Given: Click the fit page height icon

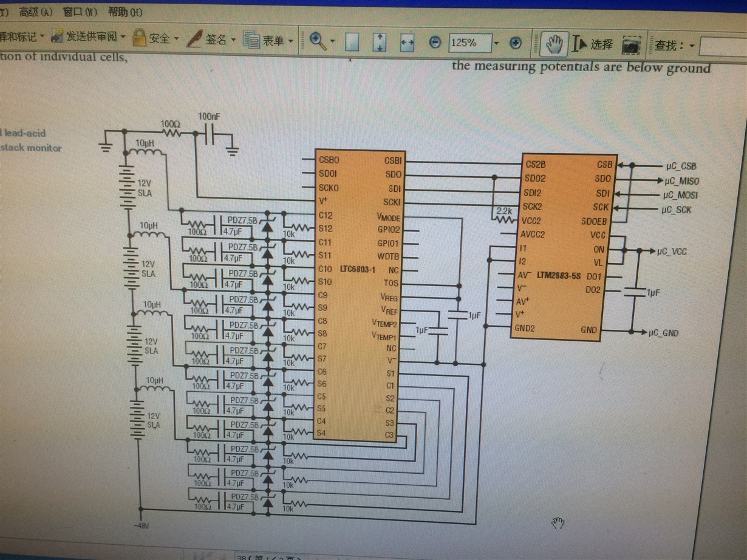Looking at the screenshot, I should point(380,42).
